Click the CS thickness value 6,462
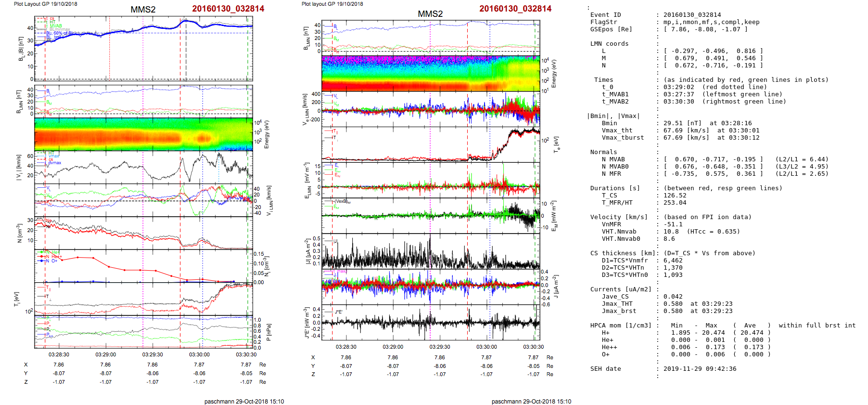The image size is (868, 405). [x=673, y=261]
